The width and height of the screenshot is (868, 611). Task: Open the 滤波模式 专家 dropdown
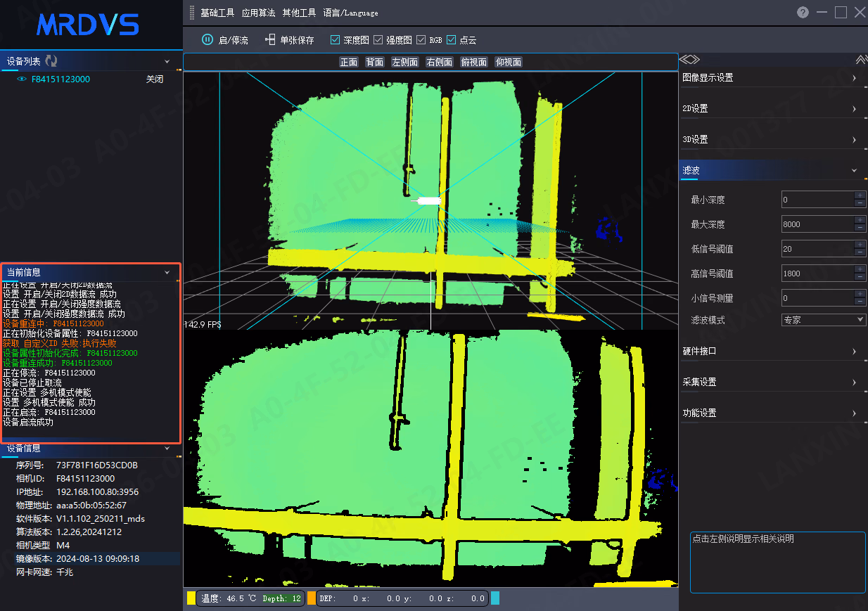click(824, 319)
